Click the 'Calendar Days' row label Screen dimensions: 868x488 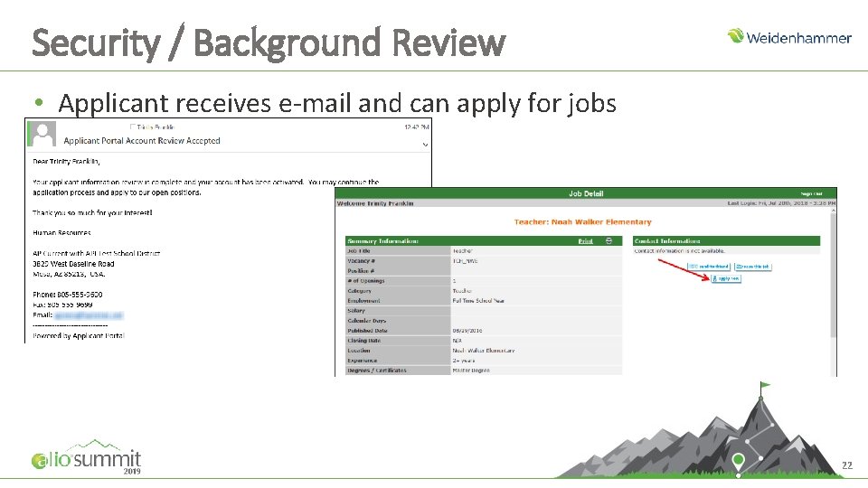(366, 321)
